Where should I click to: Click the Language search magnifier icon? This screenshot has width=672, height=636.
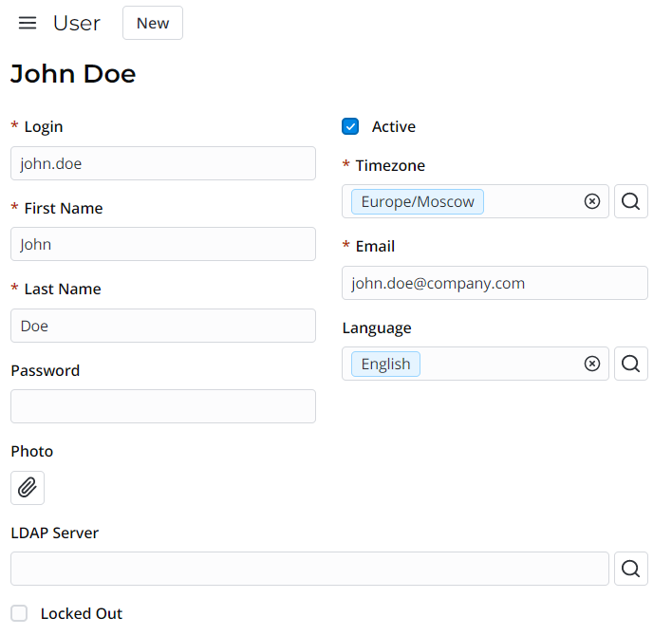(631, 364)
